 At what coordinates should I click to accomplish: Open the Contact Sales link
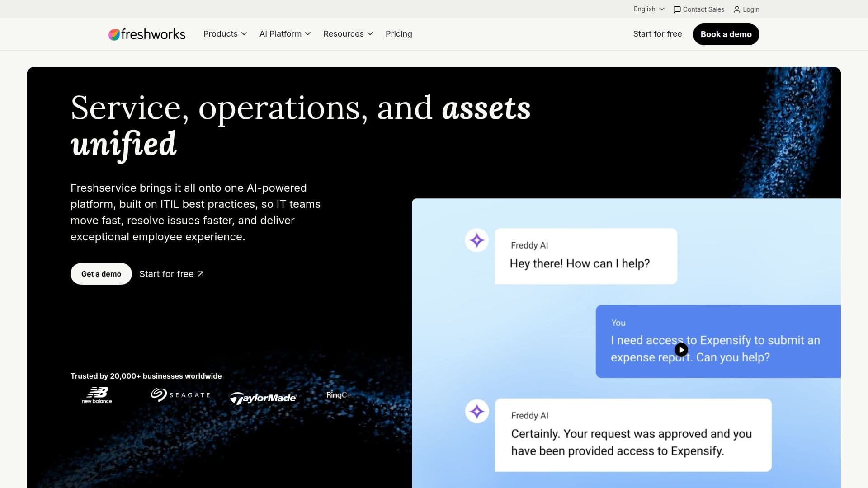[x=698, y=9]
